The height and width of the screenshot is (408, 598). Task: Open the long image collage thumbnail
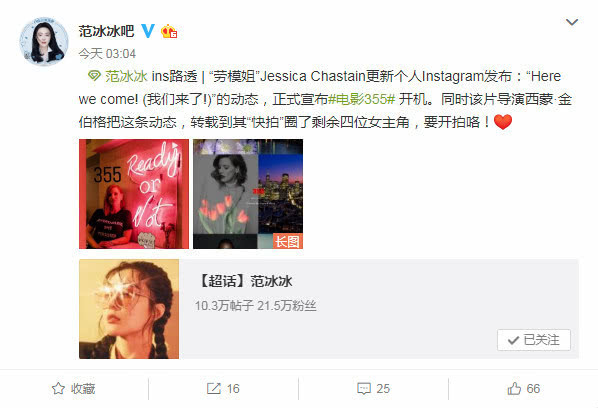tap(248, 194)
